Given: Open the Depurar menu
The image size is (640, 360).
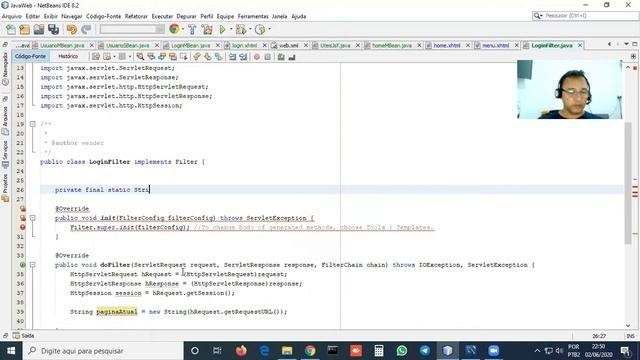Looking at the screenshot, I should pyautogui.click(x=186, y=16).
